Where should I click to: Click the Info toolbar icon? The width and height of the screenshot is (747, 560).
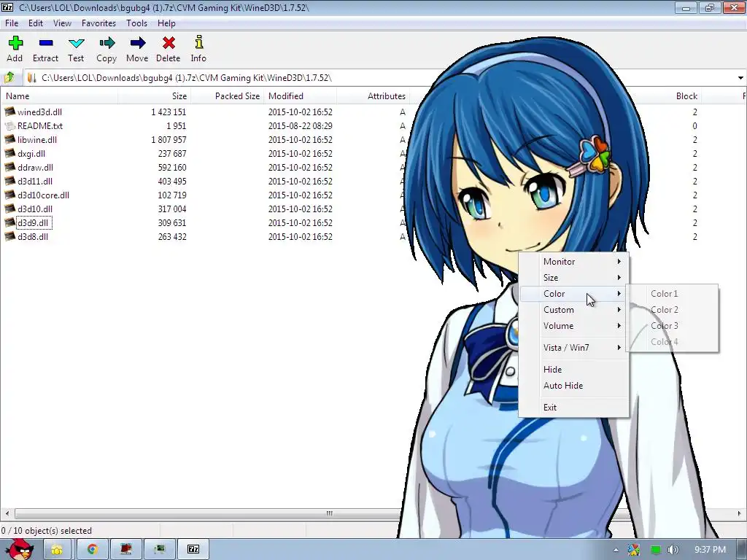point(198,42)
